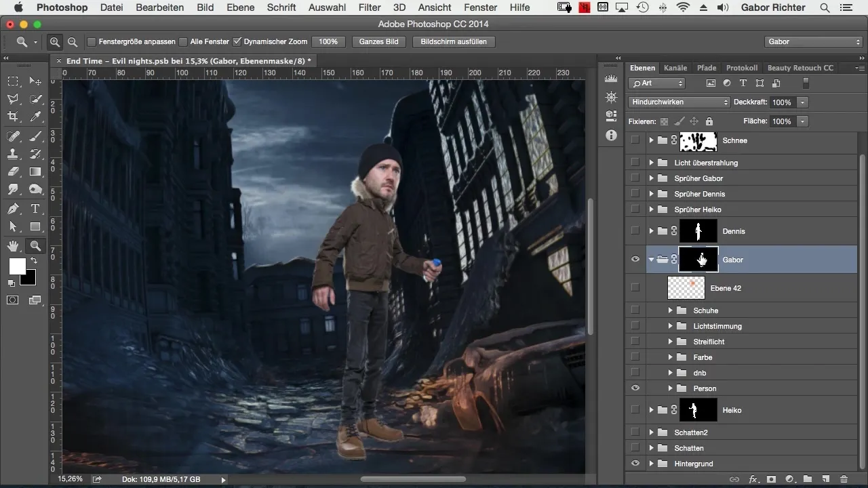Open the Deckkraft opacity slider dropdown

[x=803, y=102]
